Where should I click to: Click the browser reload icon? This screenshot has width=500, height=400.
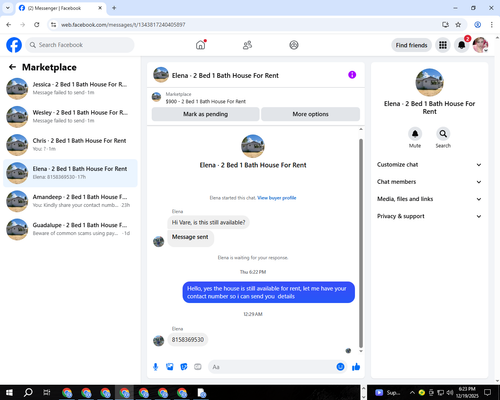tap(37, 25)
